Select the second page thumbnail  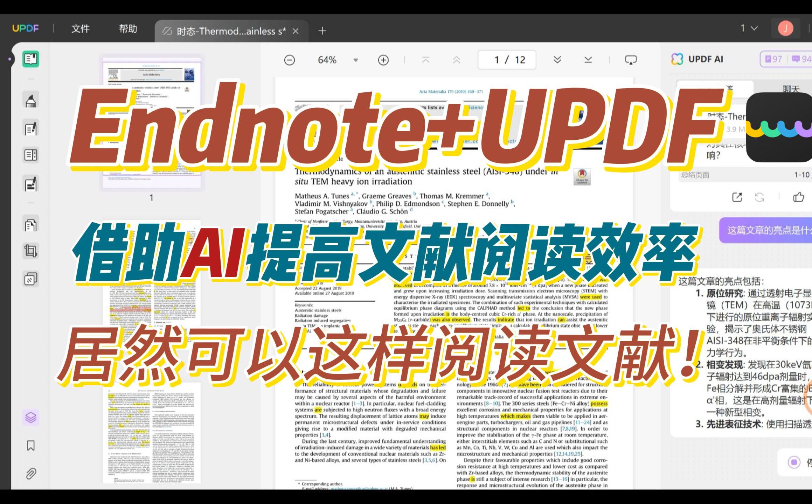coord(152,282)
